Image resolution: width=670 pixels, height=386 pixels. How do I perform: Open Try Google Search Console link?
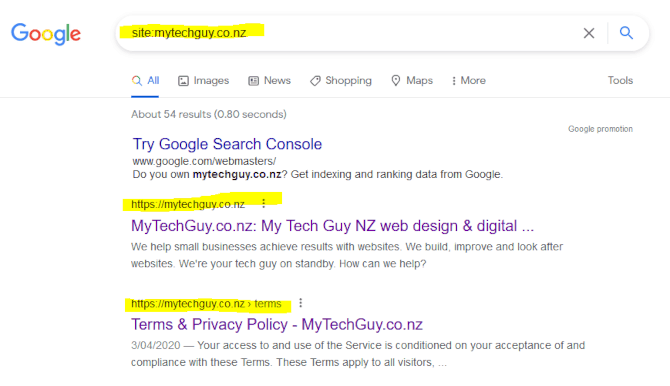[227, 144]
